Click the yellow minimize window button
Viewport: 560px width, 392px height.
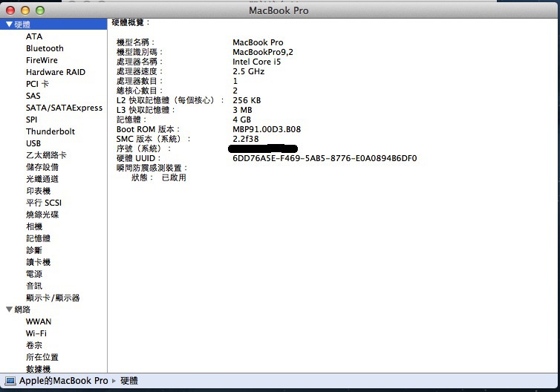pyautogui.click(x=25, y=10)
